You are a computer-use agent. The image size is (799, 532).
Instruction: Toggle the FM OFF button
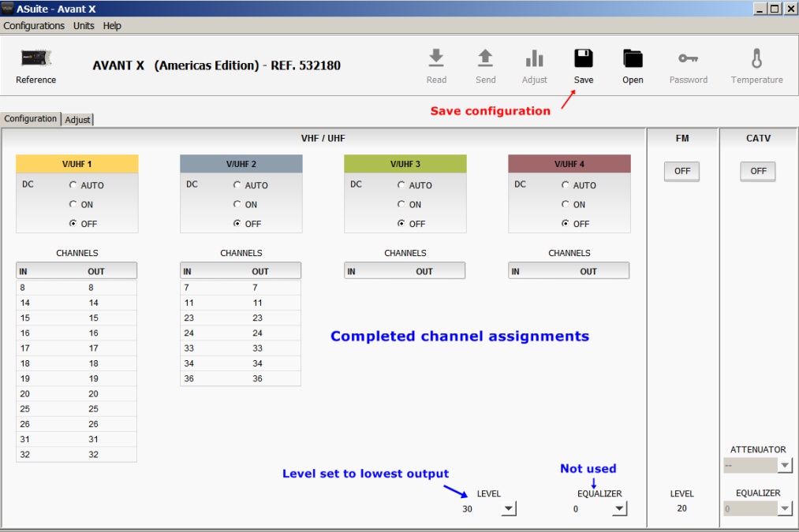(x=681, y=171)
